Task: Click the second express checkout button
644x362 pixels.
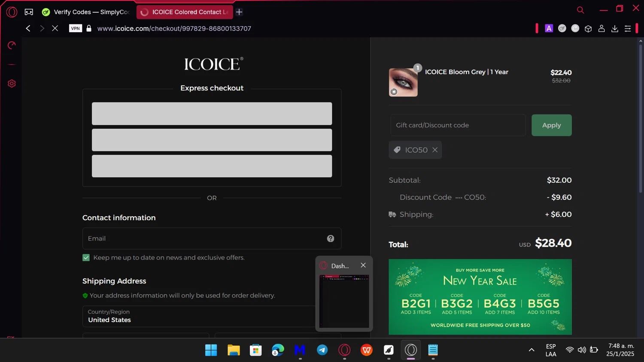Action: [212, 140]
